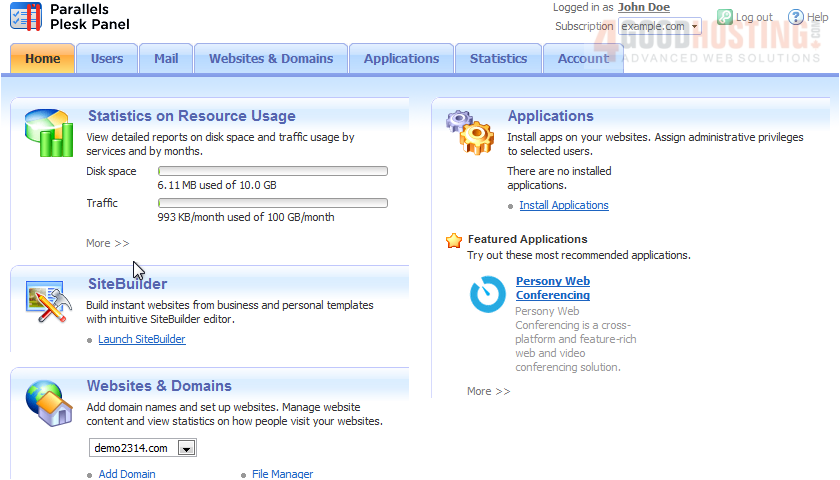Open the Subscription dropdown
The image size is (840, 480).
coord(694,27)
